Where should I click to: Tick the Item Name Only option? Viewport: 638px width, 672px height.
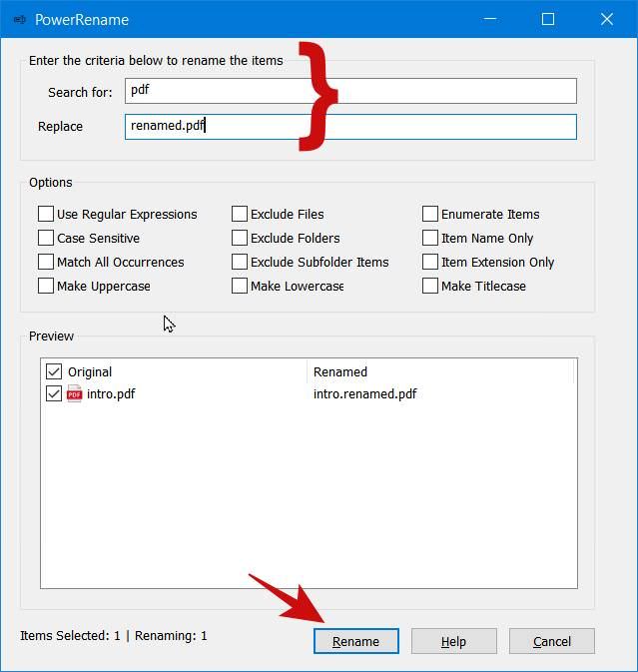tap(430, 238)
